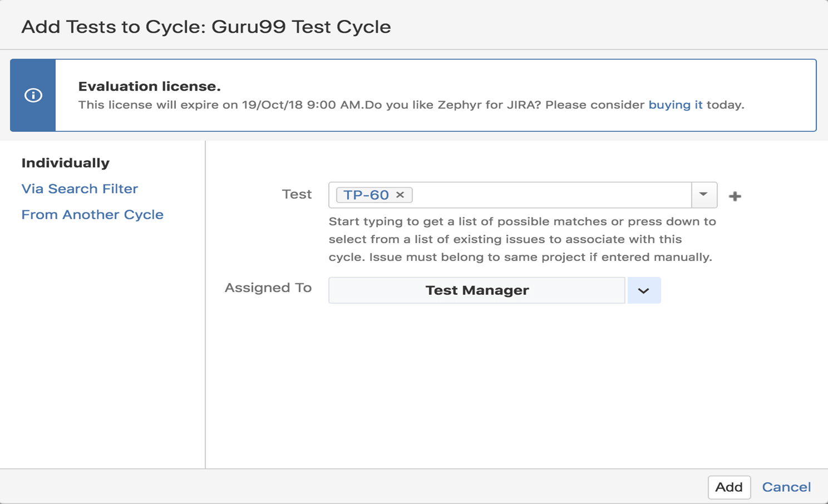The image size is (828, 504).
Task: Click the "Evaluation license." heading
Action: pyautogui.click(x=149, y=86)
